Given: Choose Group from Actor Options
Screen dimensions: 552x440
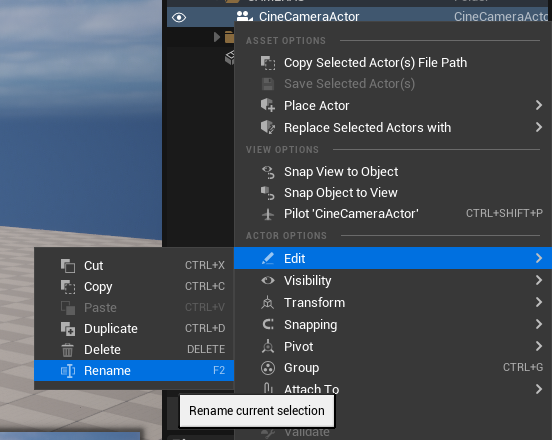Looking at the screenshot, I should 393,368.
